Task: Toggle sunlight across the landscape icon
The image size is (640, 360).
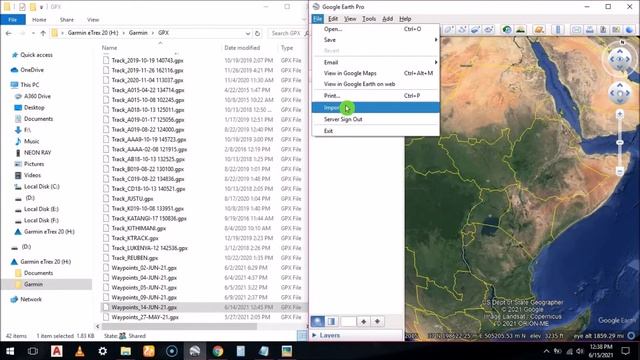Action: point(520,29)
